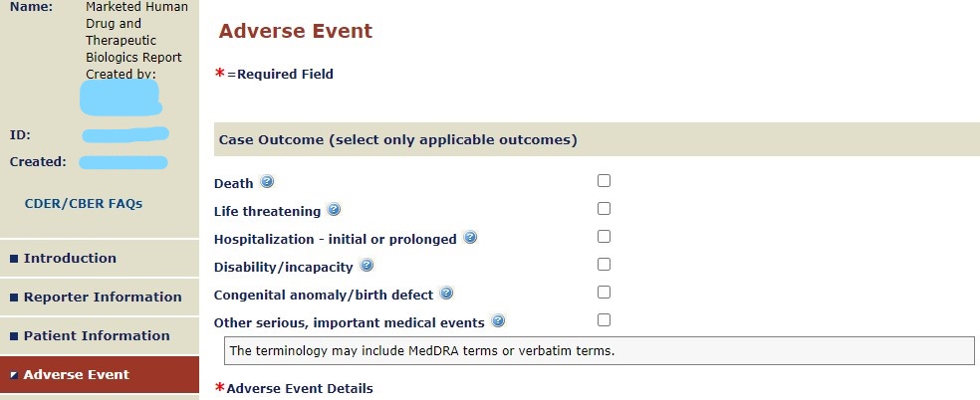This screenshot has height=400, width=980.
Task: Open the CDER/CBER FAQs link
Action: click(84, 204)
